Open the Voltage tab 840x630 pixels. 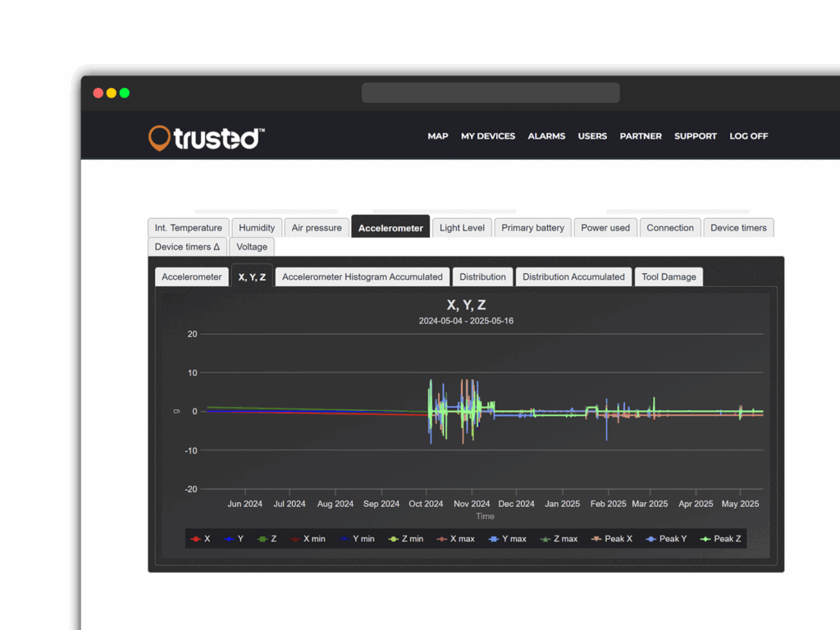pyautogui.click(x=252, y=247)
